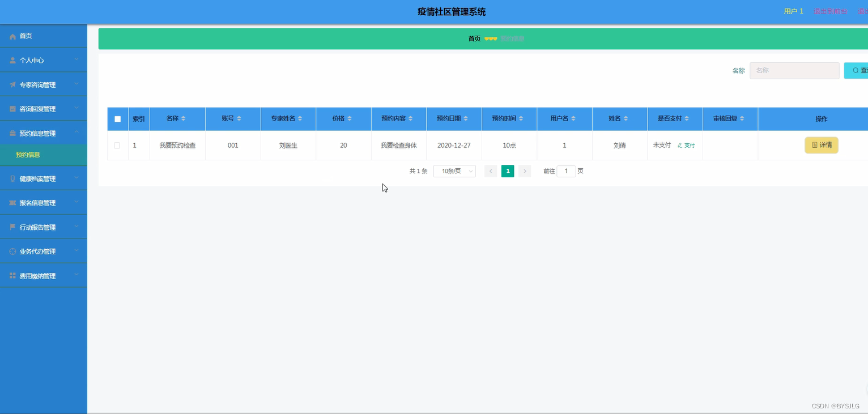Click the flag icon beside 行动报告管理

12,227
